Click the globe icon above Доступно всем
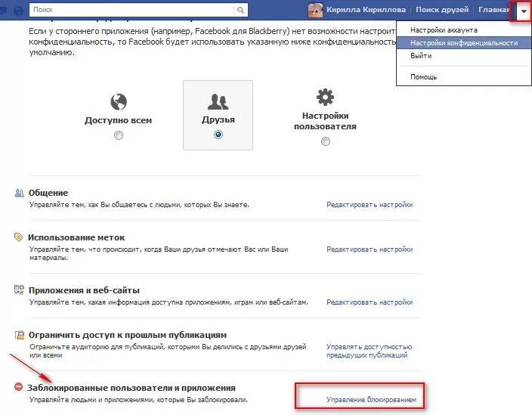The image size is (532, 415). pos(119,101)
